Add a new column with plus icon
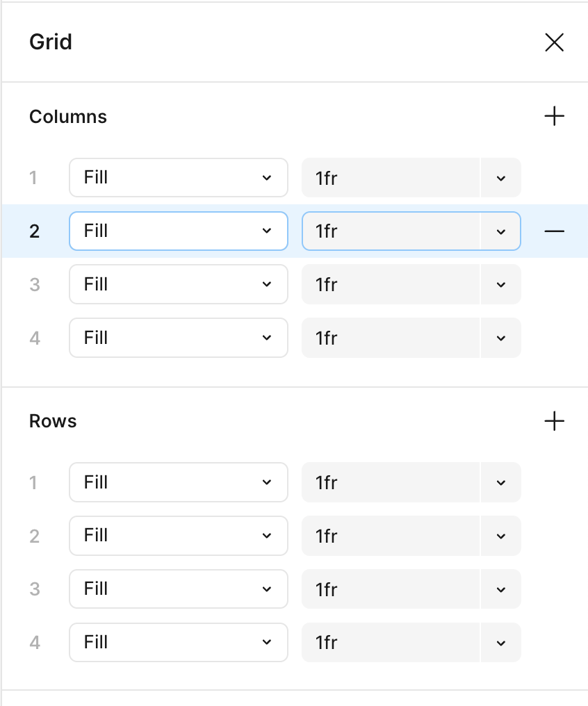 coord(554,116)
